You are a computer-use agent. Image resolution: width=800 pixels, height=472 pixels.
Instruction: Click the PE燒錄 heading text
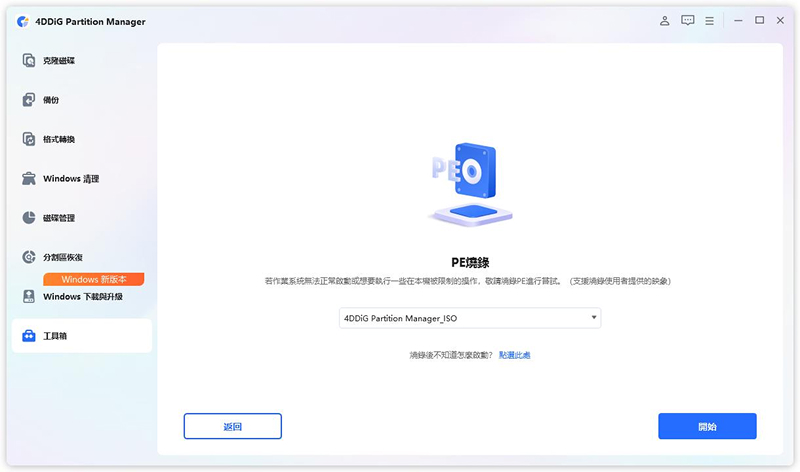(x=470, y=263)
